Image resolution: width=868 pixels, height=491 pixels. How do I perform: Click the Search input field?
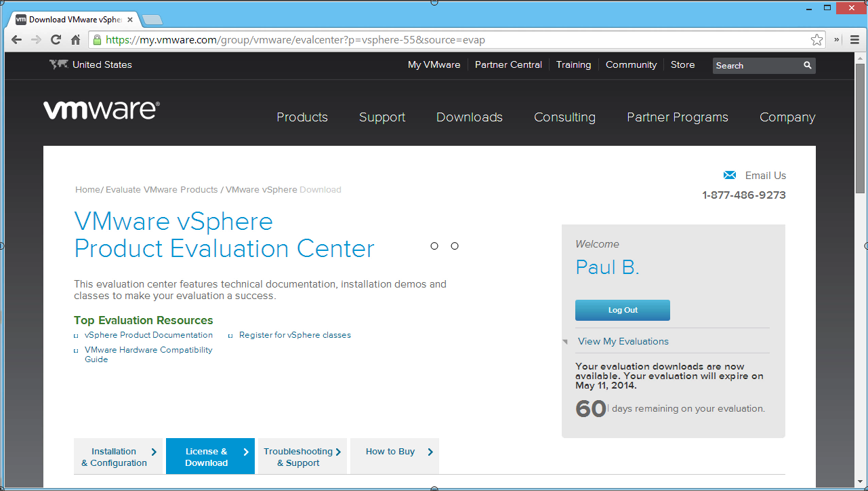click(x=757, y=66)
